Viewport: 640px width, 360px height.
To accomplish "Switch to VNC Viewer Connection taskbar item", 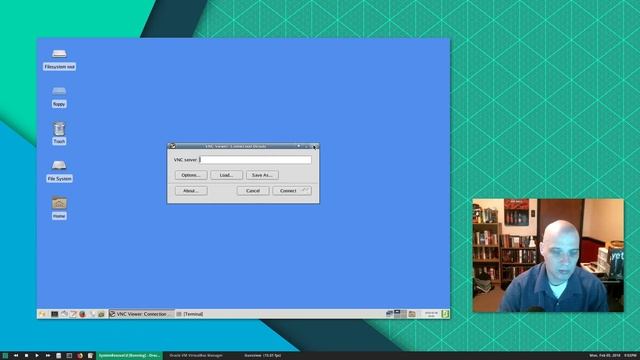I will pyautogui.click(x=141, y=314).
